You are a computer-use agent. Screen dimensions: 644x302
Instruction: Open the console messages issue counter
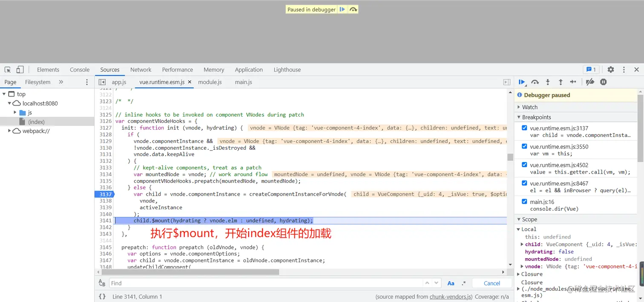click(x=591, y=70)
